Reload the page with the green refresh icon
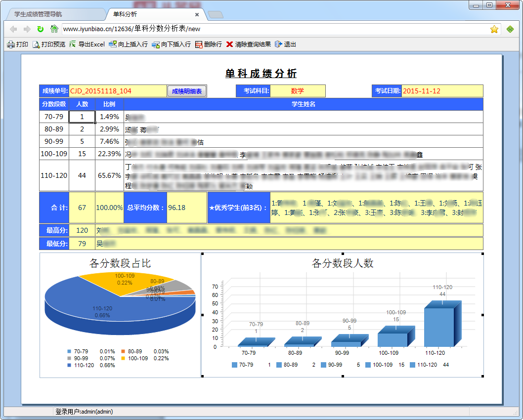Viewport: 523px width, 420px height. (x=41, y=29)
